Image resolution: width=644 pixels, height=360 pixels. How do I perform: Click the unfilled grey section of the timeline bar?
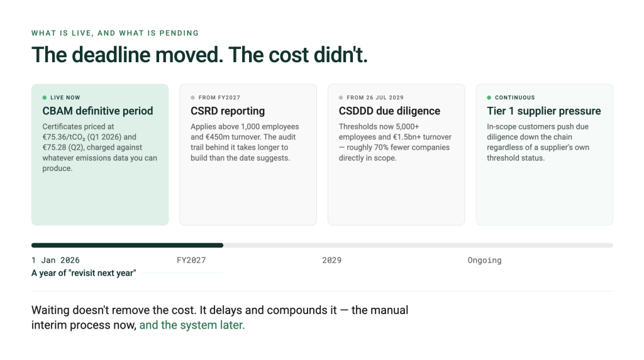[418, 246]
